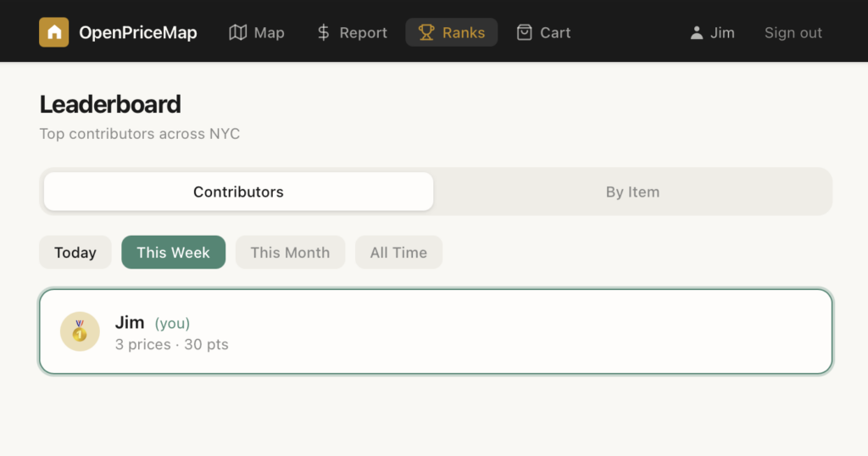This screenshot has width=868, height=456.
Task: Click the user silhouette icon beside Jim
Action: point(697,32)
